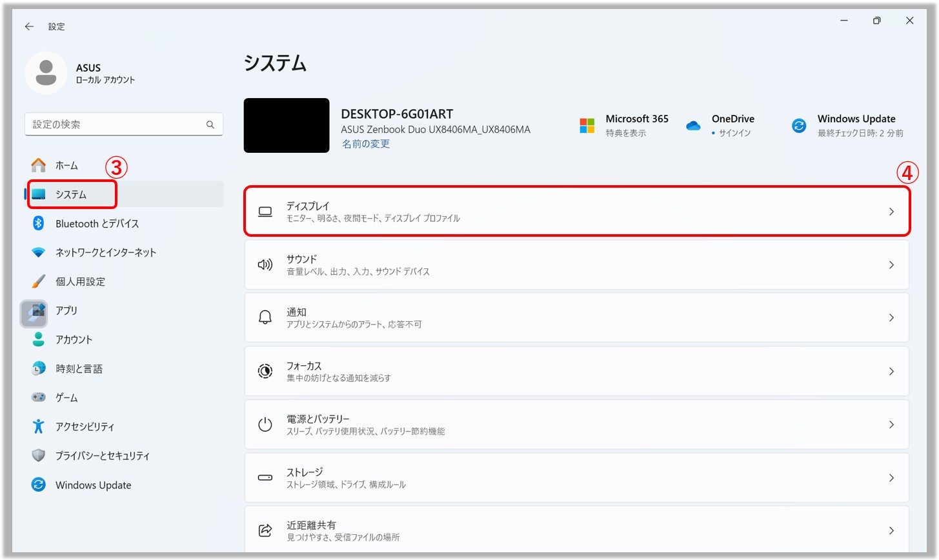Viewport: 939px width, 560px height.
Task: Expand 近距離共有 row chevron
Action: 891,530
